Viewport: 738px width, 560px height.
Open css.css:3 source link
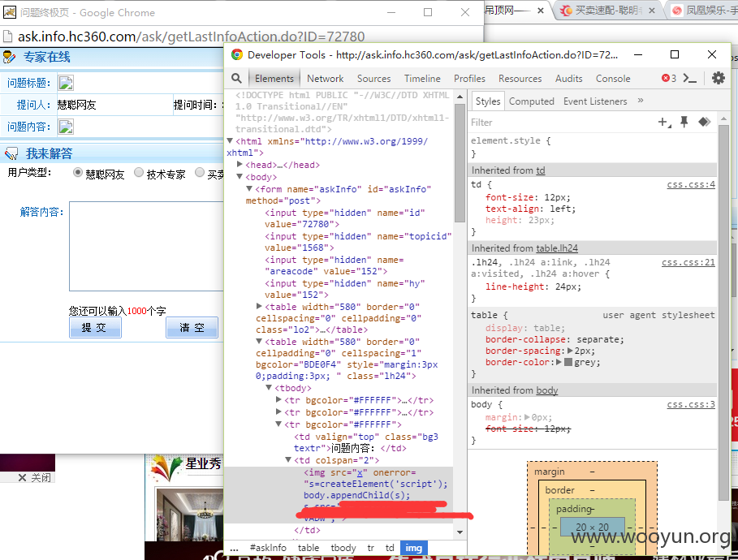point(691,404)
